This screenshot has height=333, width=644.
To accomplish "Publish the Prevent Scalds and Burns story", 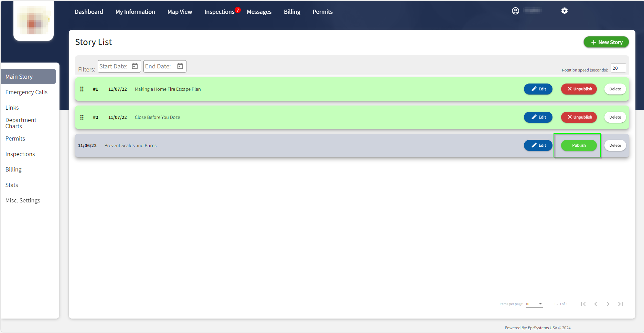I will [579, 145].
